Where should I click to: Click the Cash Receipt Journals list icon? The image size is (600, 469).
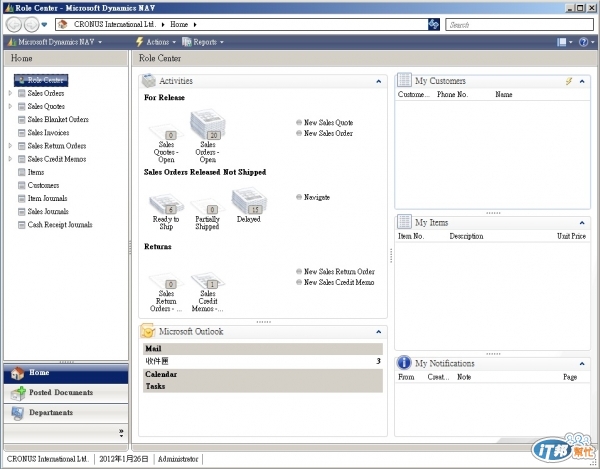22,225
